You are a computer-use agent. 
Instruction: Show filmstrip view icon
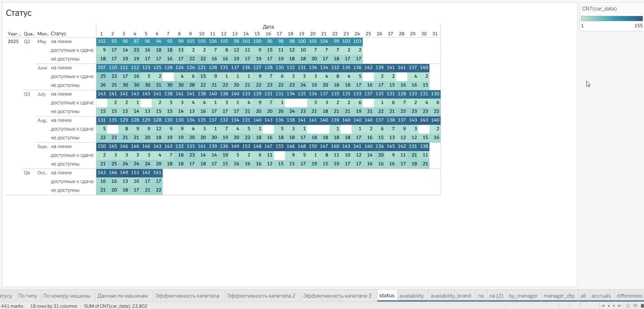point(635,306)
